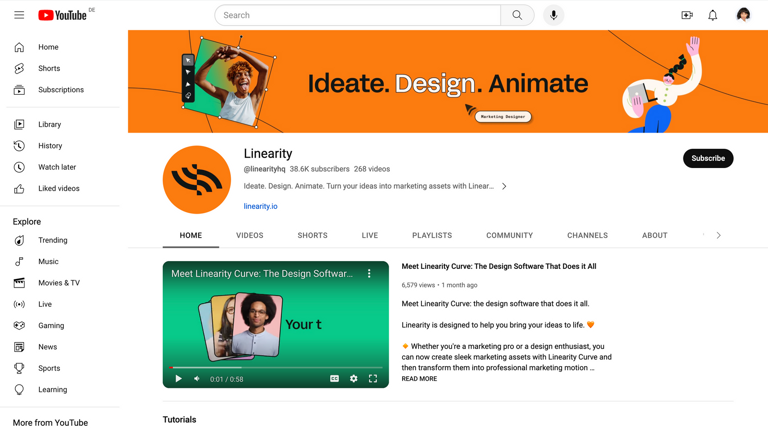Switch to the COMMUNITY tab
Screen dimensions: 768x434
509,236
